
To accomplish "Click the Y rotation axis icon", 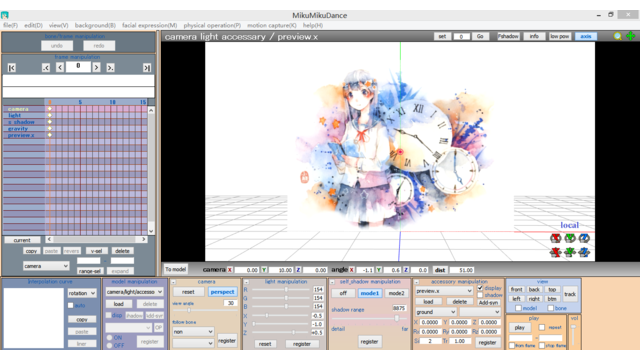I will pos(570,238).
